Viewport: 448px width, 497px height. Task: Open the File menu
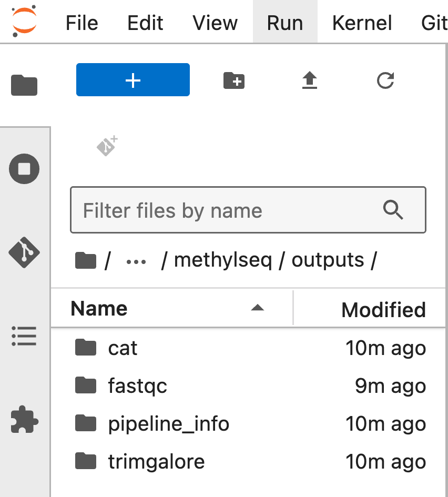[x=82, y=23]
